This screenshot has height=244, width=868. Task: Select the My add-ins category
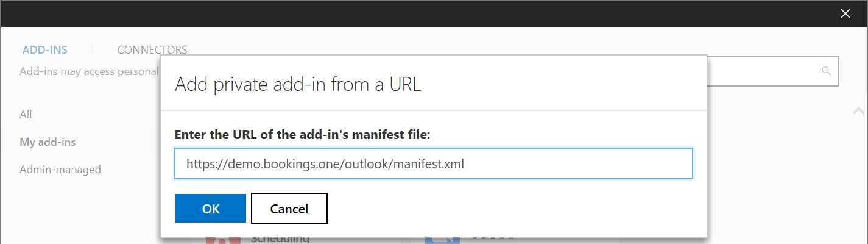click(x=48, y=142)
